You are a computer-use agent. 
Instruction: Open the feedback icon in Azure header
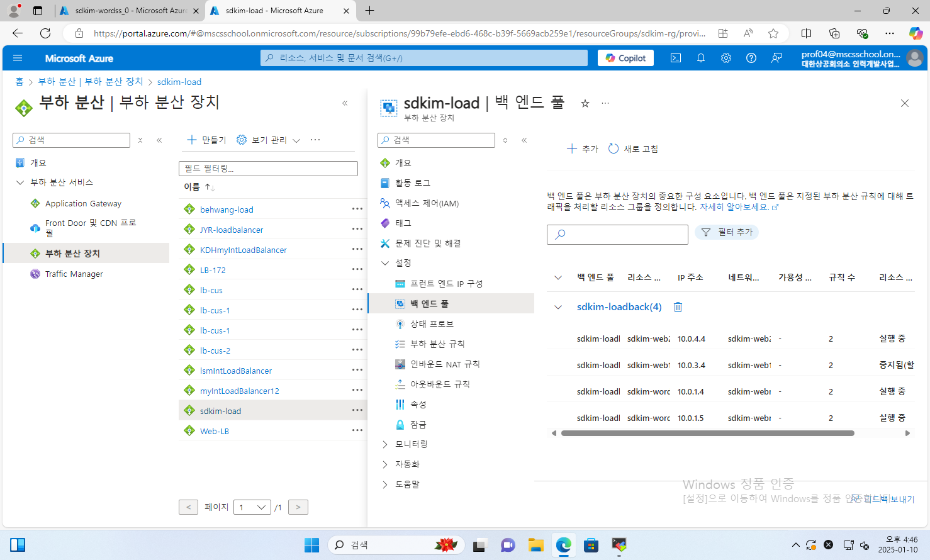pyautogui.click(x=776, y=58)
